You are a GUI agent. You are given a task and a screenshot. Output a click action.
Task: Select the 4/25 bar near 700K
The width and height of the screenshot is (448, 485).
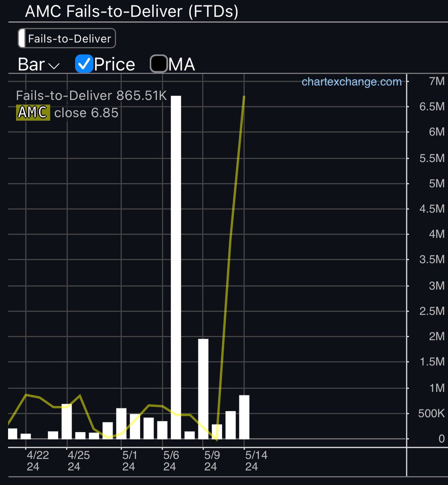coord(67,421)
